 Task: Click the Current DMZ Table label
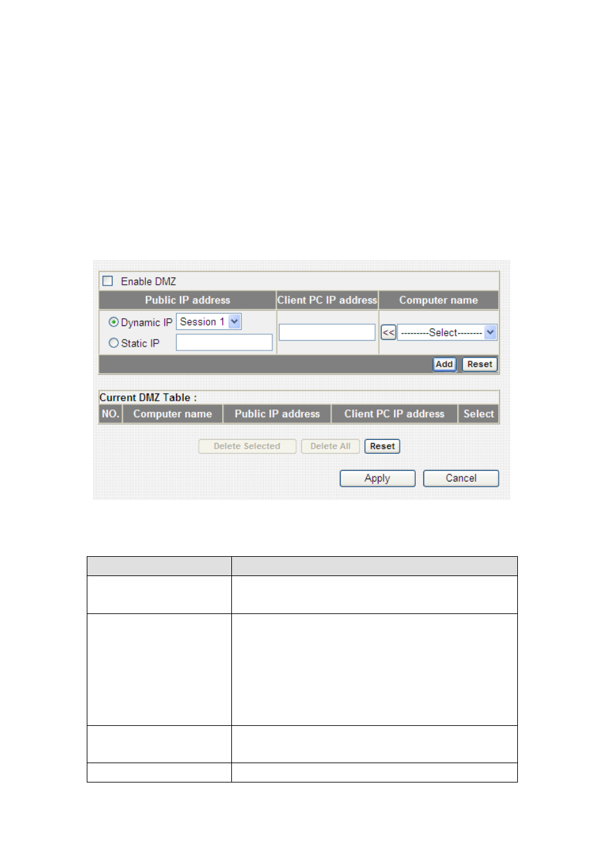point(148,397)
